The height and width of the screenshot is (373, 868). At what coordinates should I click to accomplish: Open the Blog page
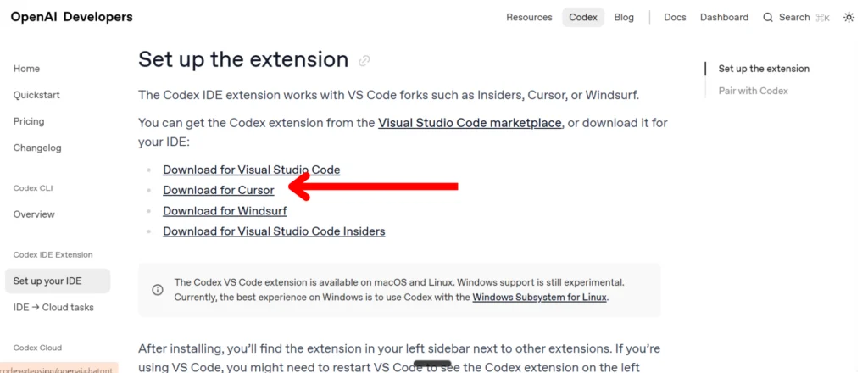click(x=624, y=17)
